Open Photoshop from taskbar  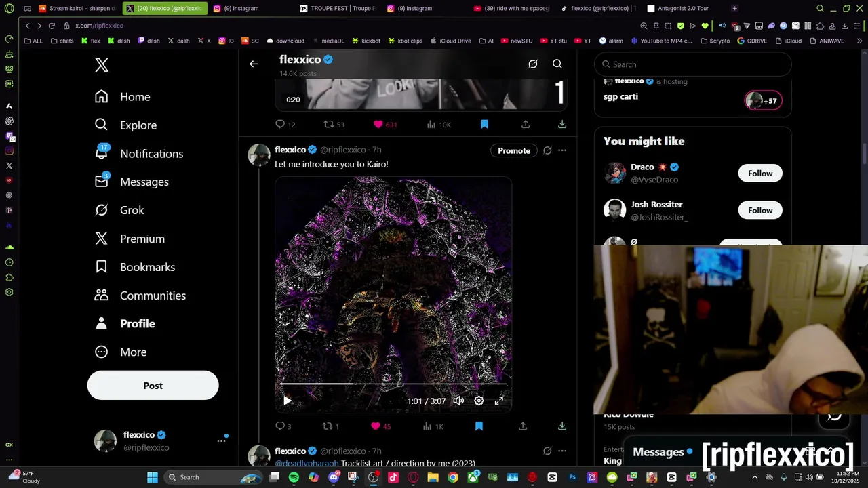tap(573, 477)
